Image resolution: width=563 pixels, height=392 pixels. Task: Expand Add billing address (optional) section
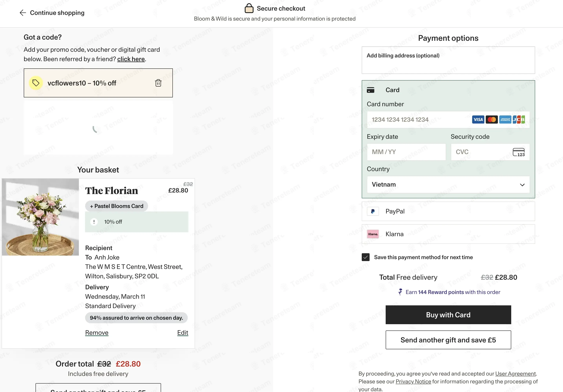[448, 60]
